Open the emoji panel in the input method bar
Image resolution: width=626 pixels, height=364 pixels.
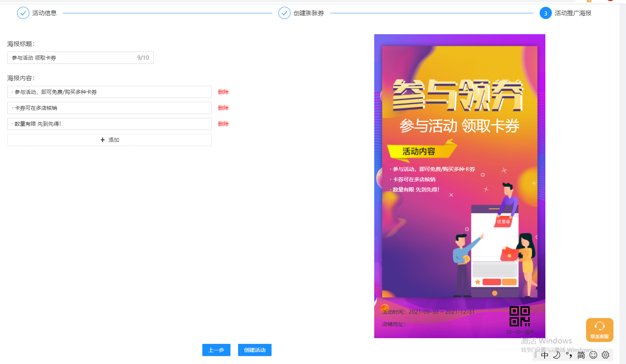593,355
